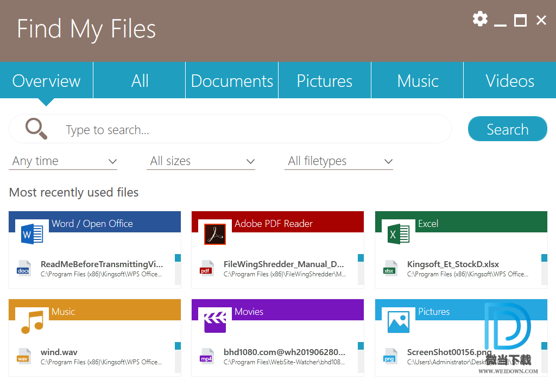Click the Adobe PDF Reader header
The height and width of the screenshot is (392, 556).
point(277,222)
